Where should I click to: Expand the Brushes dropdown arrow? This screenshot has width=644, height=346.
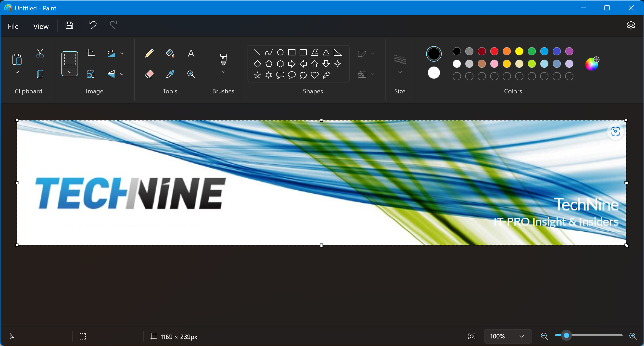[223, 72]
